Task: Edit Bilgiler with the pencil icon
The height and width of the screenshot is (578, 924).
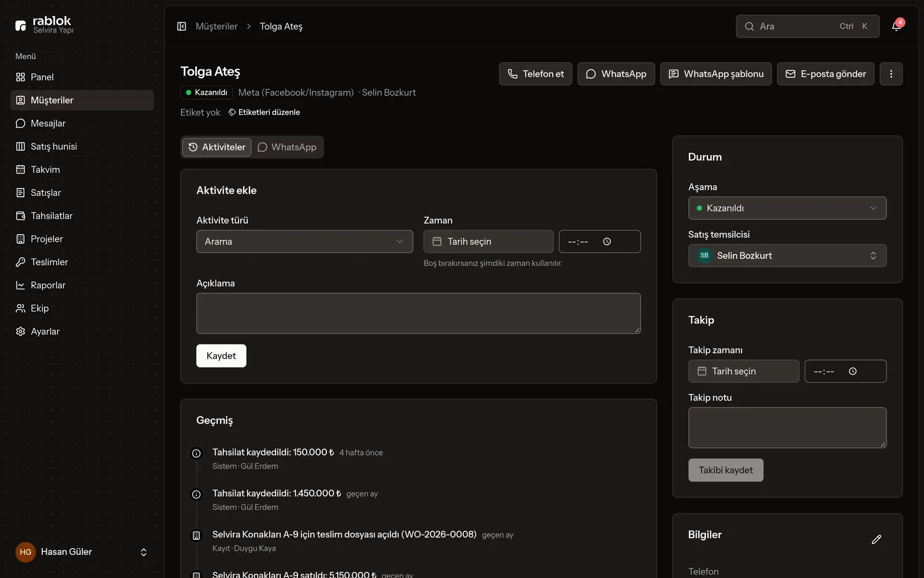Action: pos(876,539)
